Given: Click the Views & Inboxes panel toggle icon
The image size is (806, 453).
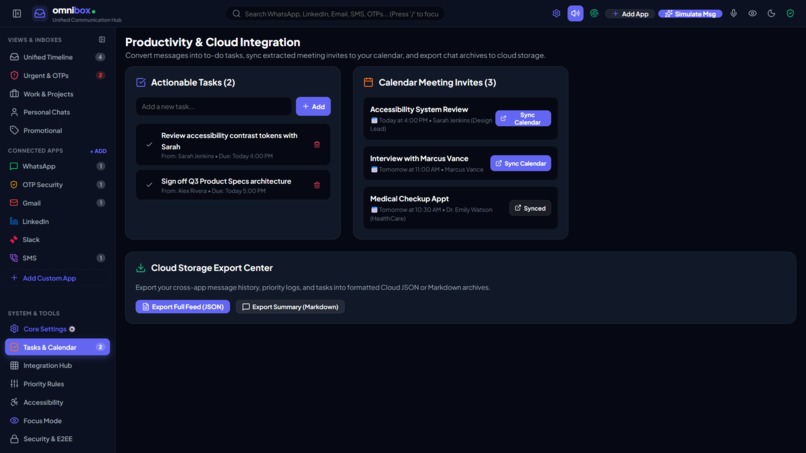Looking at the screenshot, I should (x=102, y=40).
